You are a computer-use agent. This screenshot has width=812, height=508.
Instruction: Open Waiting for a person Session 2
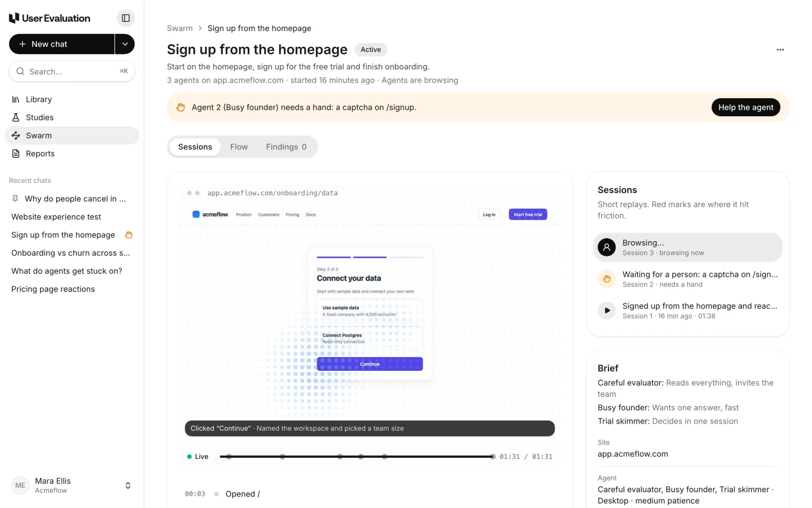click(x=688, y=279)
